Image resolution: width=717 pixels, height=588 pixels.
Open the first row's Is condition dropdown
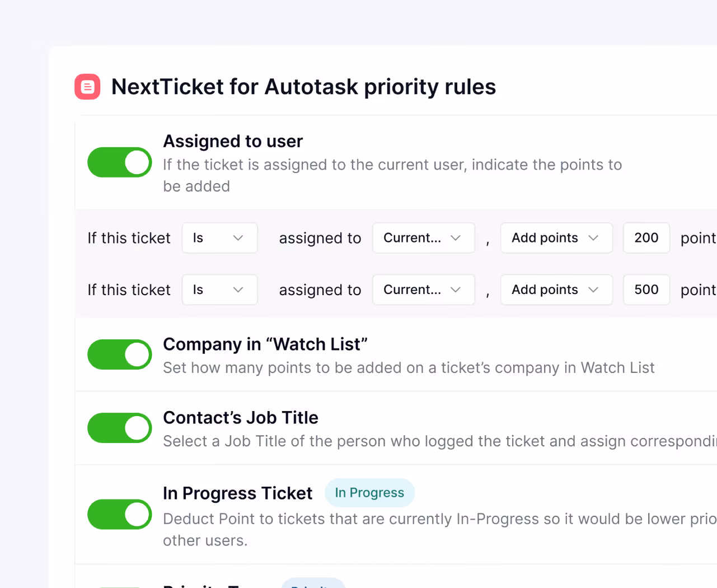point(219,238)
